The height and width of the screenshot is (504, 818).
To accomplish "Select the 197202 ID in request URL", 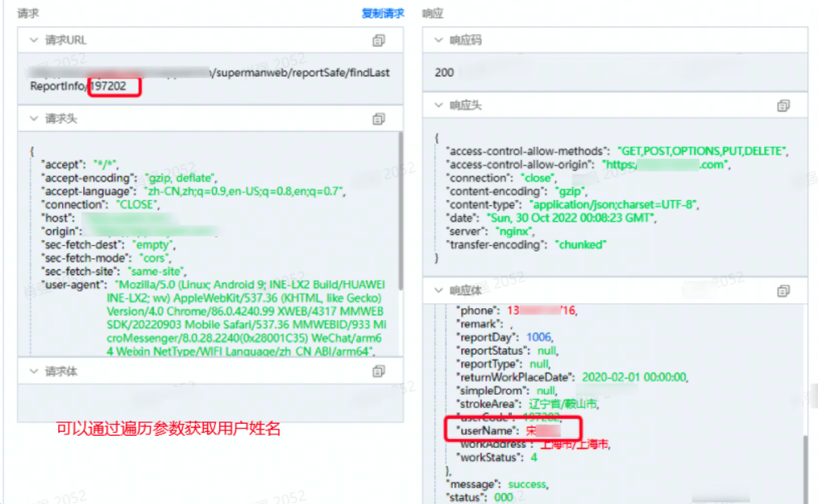I will (108, 86).
